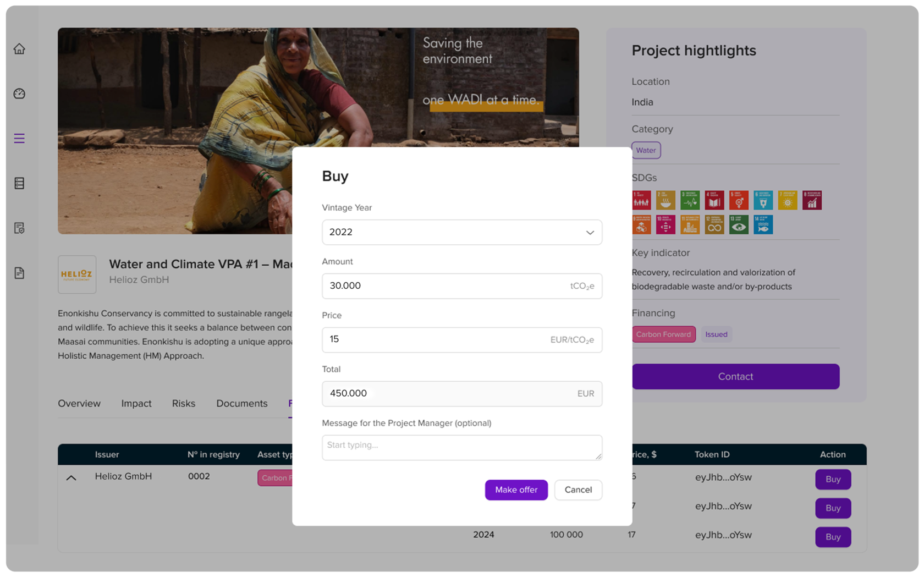
Task: Click the message for Project Manager textbox
Action: pyautogui.click(x=462, y=447)
